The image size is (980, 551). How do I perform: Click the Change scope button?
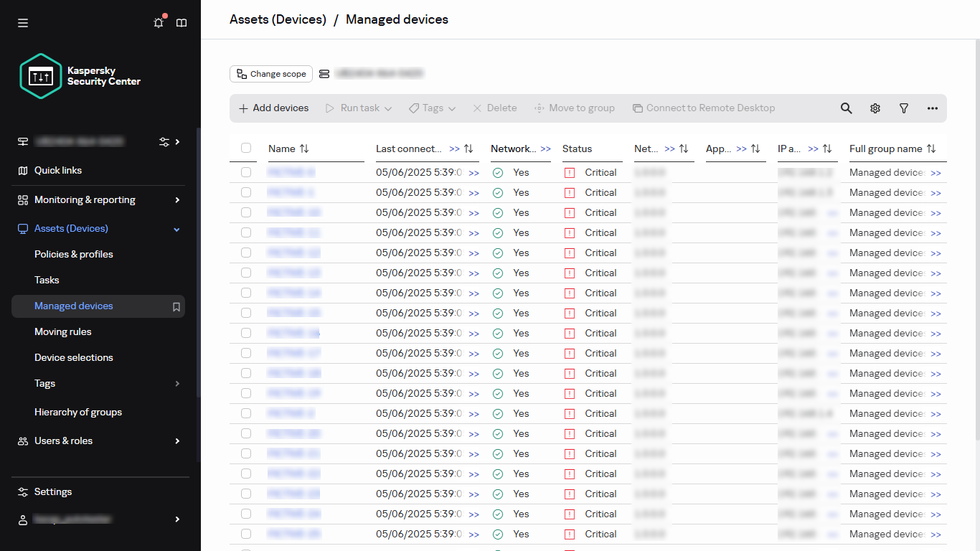tap(270, 73)
